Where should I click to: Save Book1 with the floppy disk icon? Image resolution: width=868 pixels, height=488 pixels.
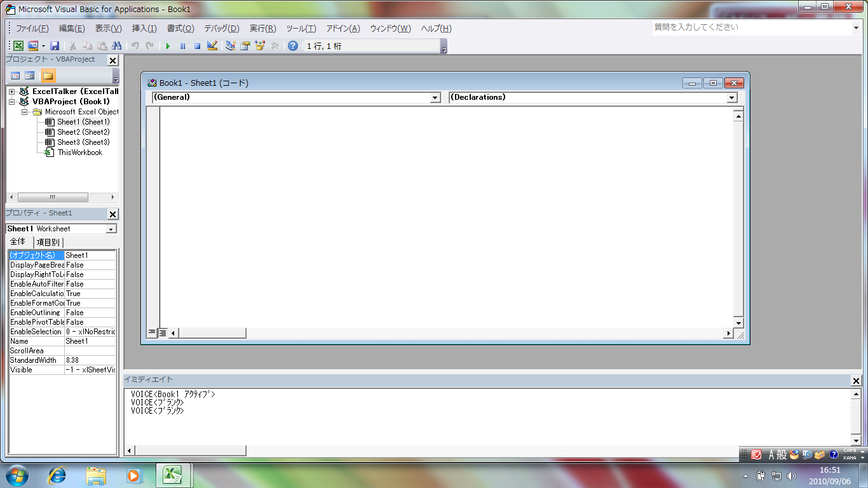(55, 46)
